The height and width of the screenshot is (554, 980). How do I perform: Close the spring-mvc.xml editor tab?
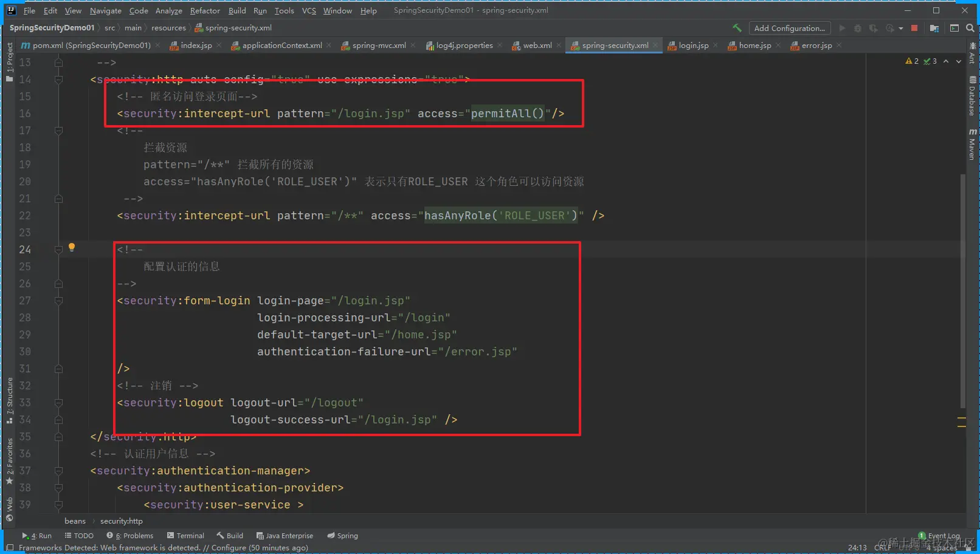coord(413,46)
